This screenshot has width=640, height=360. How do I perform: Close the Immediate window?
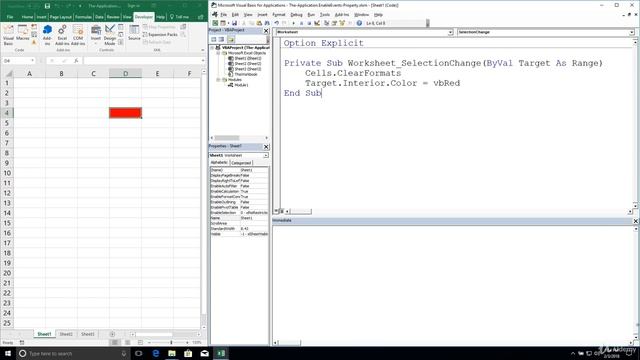pyautogui.click(x=636, y=221)
